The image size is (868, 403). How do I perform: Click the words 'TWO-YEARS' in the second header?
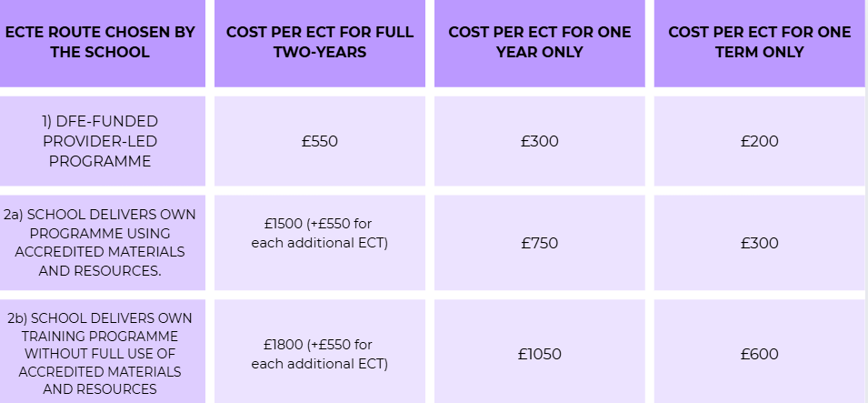click(x=320, y=52)
